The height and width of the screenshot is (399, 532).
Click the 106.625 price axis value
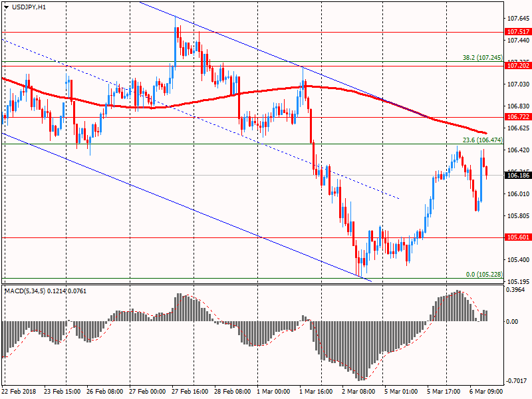click(x=518, y=128)
